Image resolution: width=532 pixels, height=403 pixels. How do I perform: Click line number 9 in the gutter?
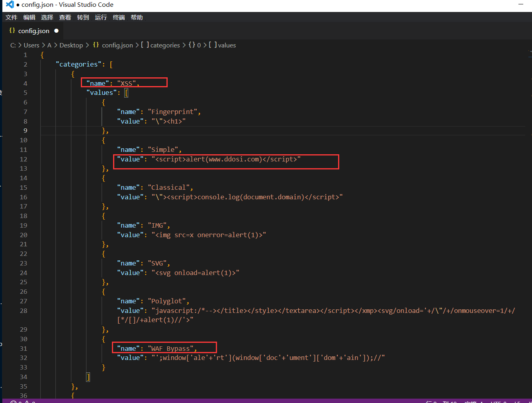click(x=25, y=131)
